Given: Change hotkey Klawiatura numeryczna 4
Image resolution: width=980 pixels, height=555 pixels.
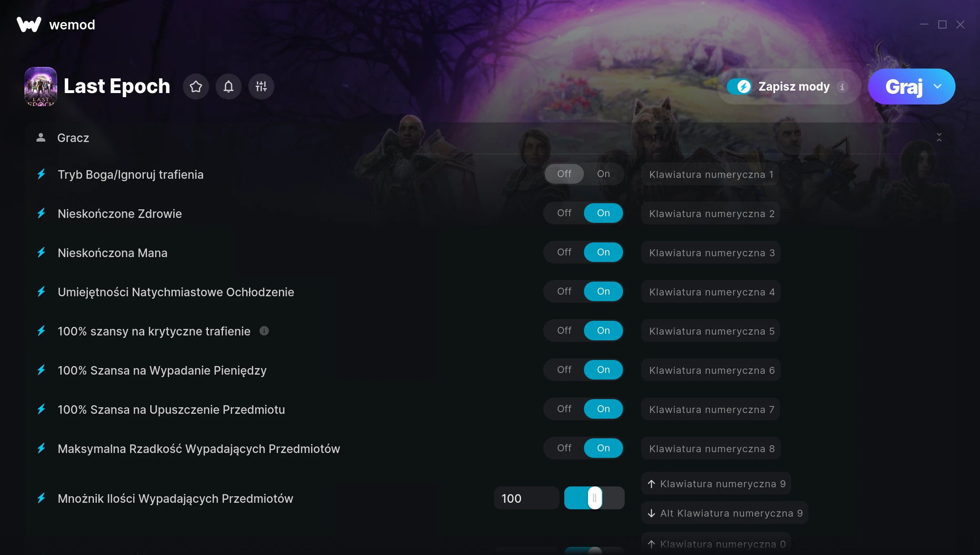Looking at the screenshot, I should point(711,292).
